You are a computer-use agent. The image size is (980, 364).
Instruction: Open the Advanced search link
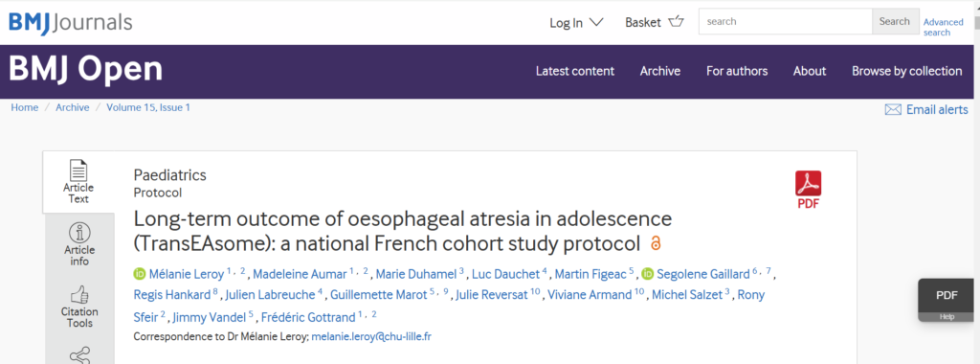(x=943, y=27)
